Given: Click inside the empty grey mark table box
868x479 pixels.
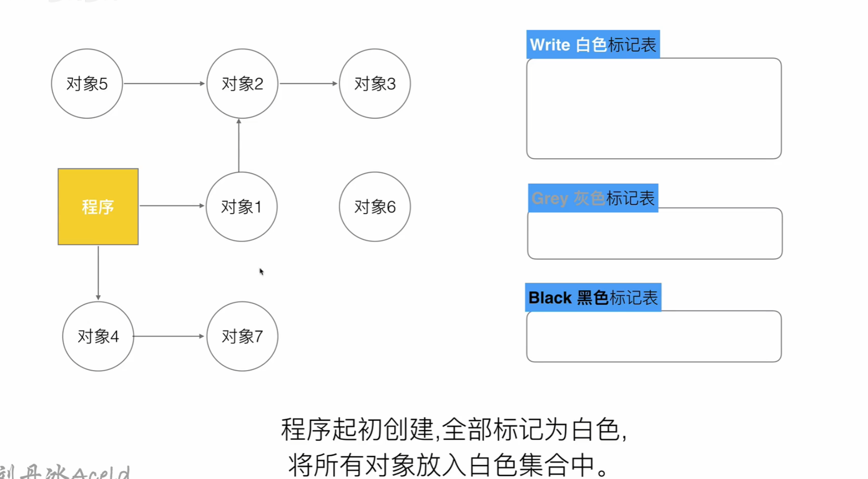Looking at the screenshot, I should [654, 233].
